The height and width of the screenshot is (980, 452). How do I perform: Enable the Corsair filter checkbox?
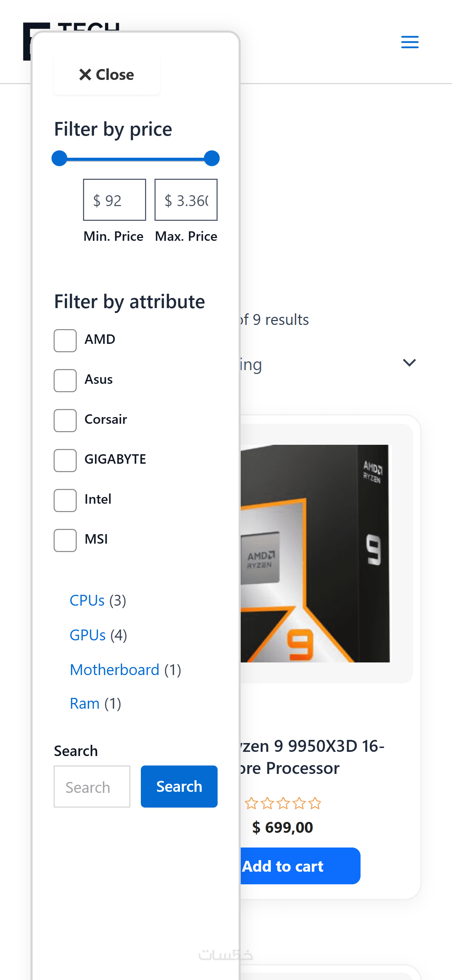click(x=65, y=420)
